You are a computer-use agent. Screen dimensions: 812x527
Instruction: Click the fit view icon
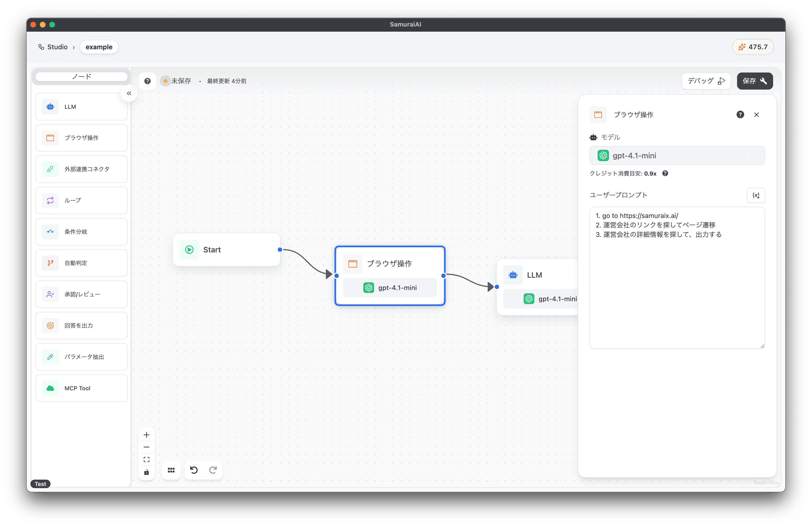click(147, 459)
